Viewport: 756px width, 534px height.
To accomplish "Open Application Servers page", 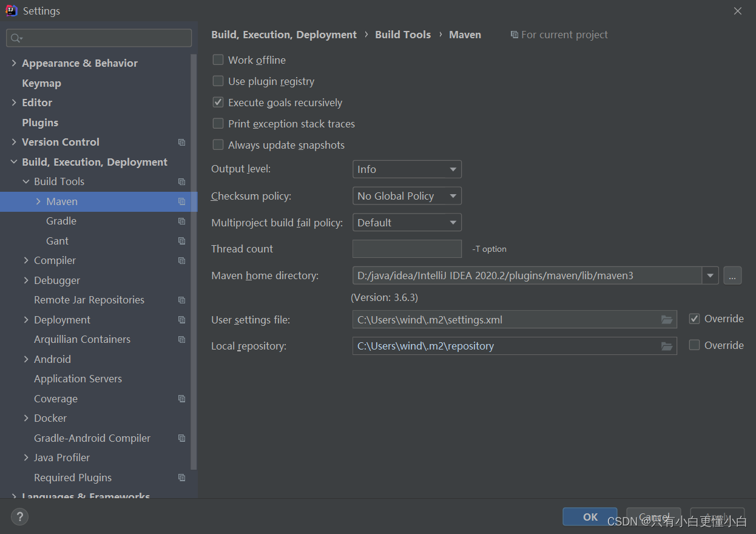I will click(x=78, y=379).
